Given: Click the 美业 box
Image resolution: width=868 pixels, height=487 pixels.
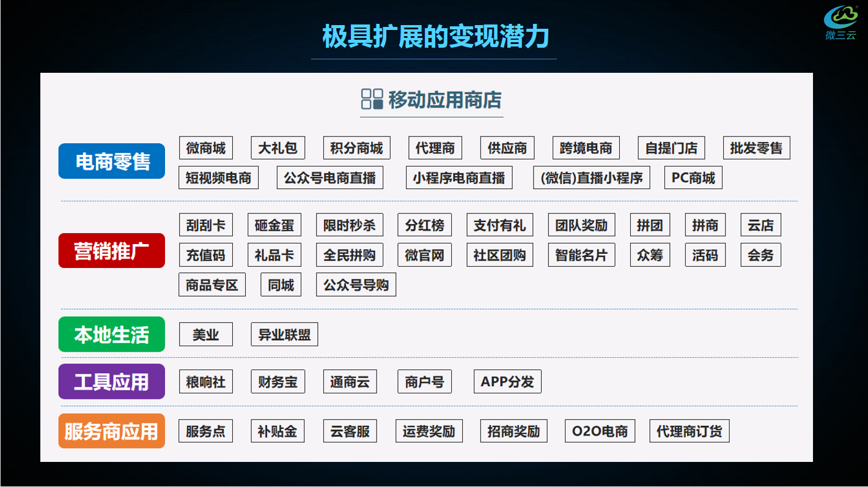Looking at the screenshot, I should [206, 335].
